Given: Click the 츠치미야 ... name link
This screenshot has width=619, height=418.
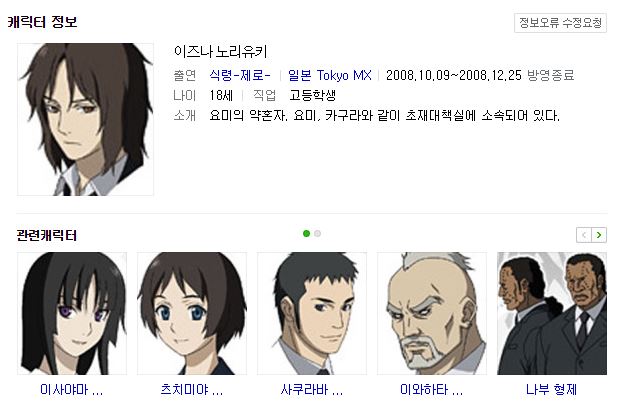Looking at the screenshot, I should [x=192, y=390].
